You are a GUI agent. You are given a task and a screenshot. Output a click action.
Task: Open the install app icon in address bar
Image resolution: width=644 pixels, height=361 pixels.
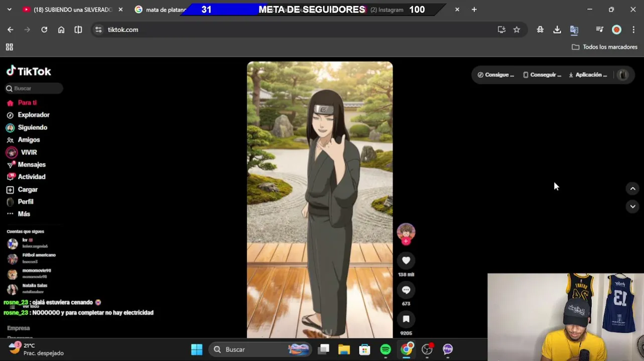(501, 30)
